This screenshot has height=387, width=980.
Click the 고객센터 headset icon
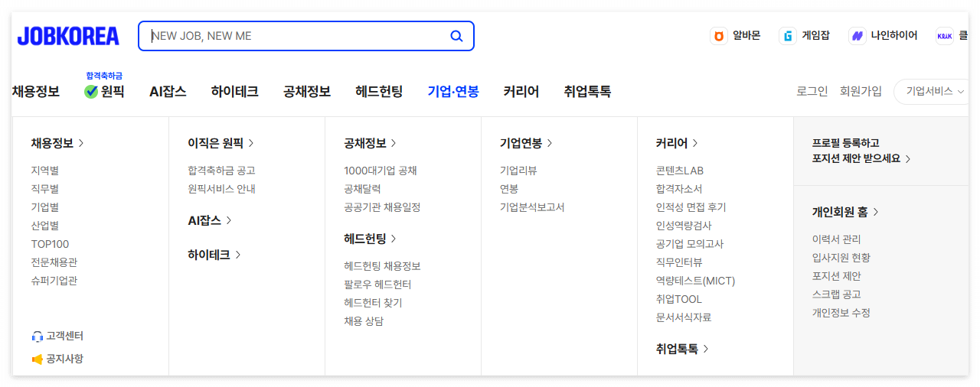pyautogui.click(x=38, y=337)
